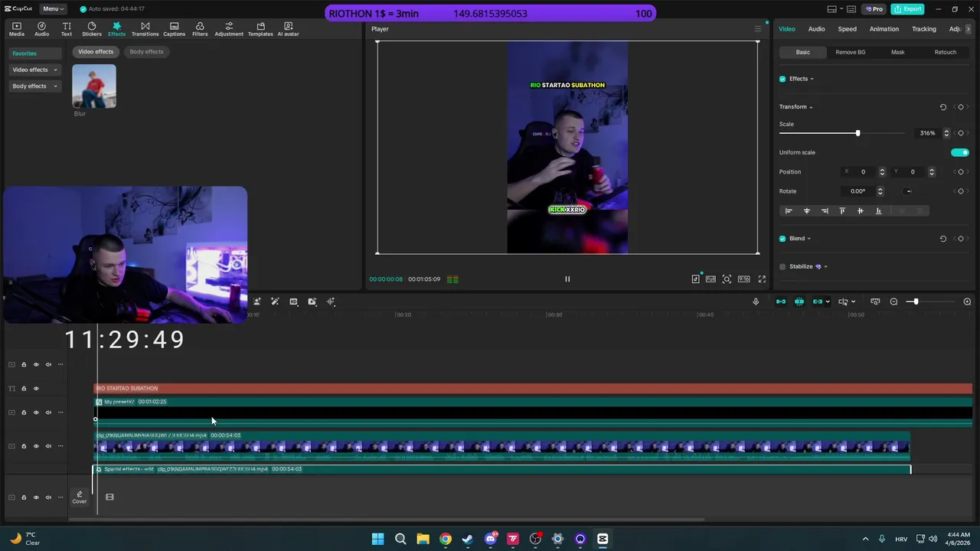980x551 pixels.
Task: Switch to the Animation inspector tab
Action: coord(884,29)
